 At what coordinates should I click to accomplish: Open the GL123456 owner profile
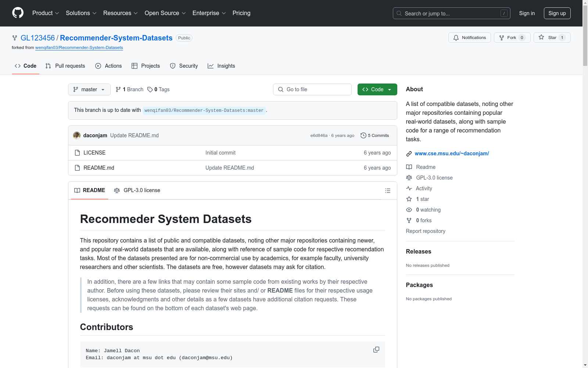37,38
